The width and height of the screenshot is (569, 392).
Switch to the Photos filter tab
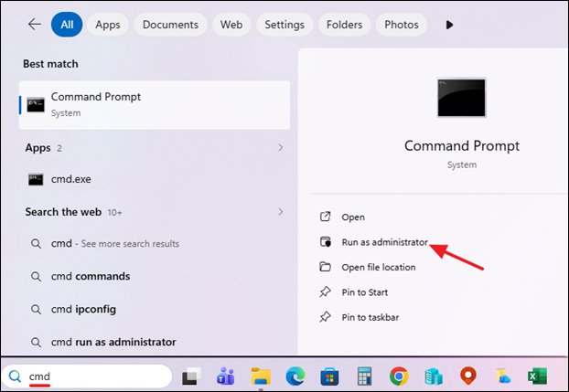click(x=402, y=25)
